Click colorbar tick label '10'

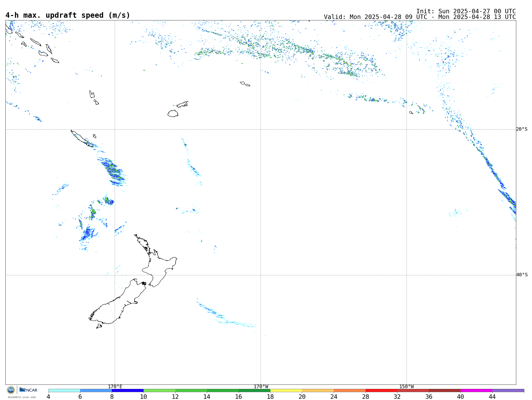(x=144, y=397)
